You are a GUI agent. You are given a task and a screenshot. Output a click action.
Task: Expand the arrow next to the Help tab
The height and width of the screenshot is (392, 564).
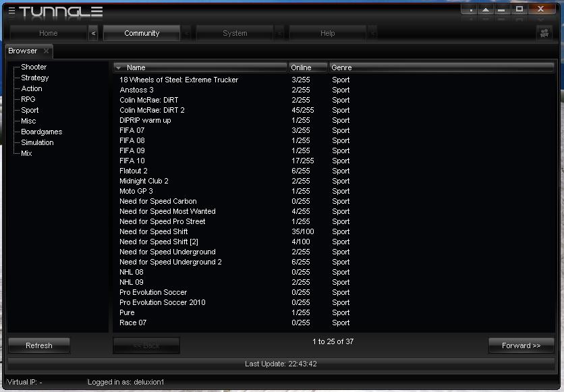coord(372,33)
